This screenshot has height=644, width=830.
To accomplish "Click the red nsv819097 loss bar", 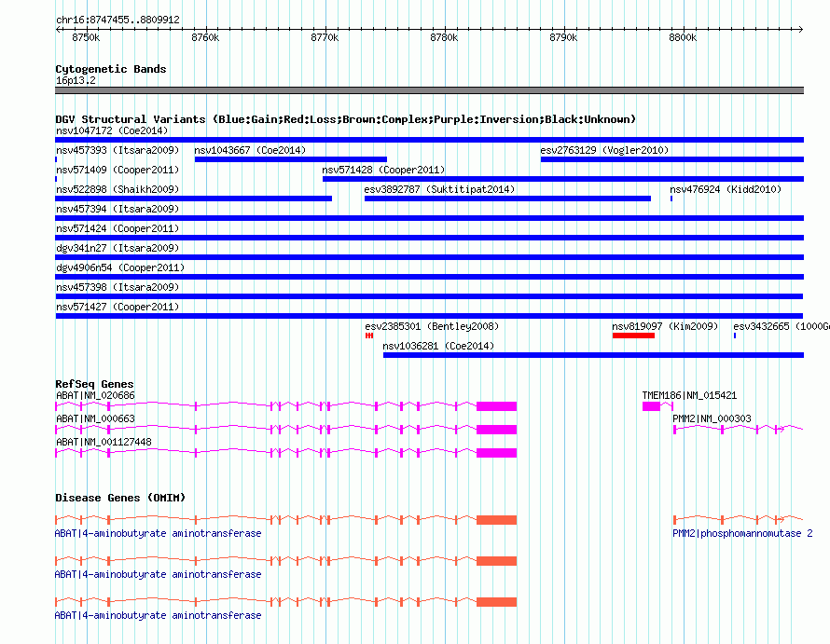I will (x=633, y=336).
